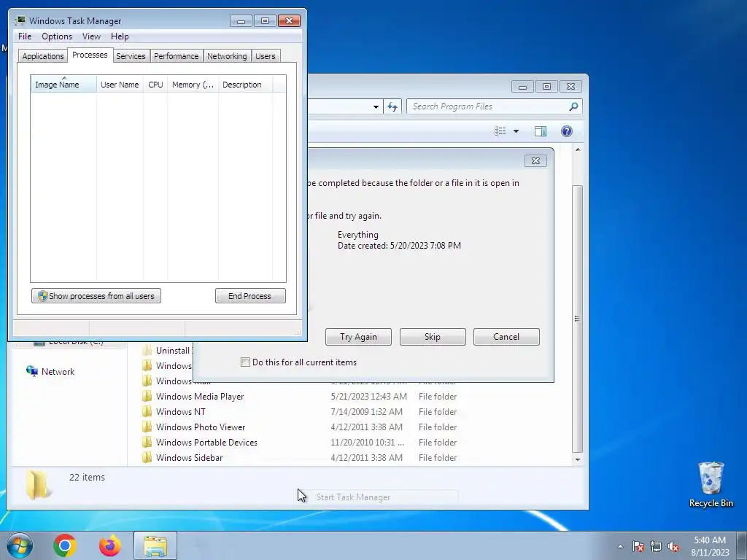
Task: Sort by Memory column header
Action: [x=193, y=85]
